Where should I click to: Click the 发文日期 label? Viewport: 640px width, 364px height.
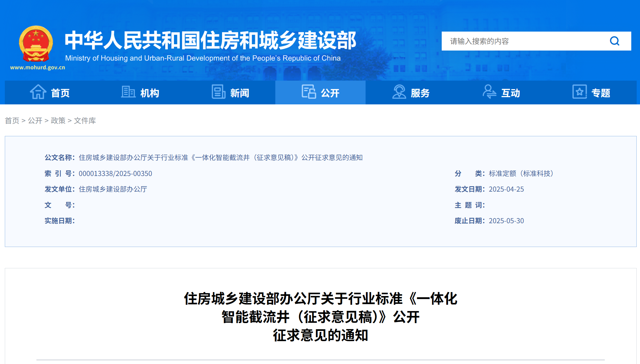coord(470,189)
